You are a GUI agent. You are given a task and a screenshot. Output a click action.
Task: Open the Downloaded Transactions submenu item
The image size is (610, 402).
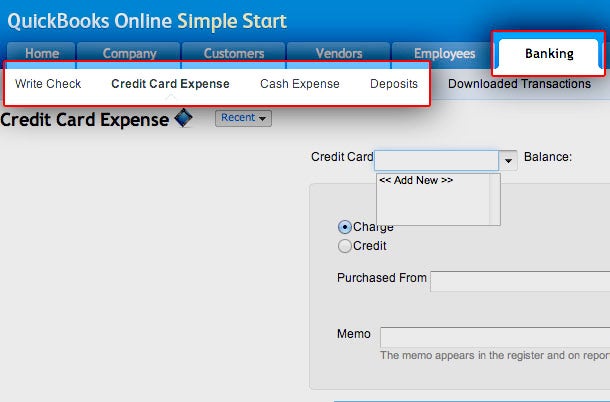tap(519, 84)
